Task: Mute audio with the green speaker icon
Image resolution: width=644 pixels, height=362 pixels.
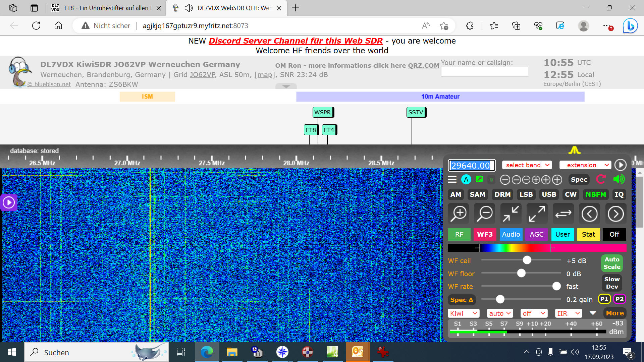Action: click(x=619, y=179)
